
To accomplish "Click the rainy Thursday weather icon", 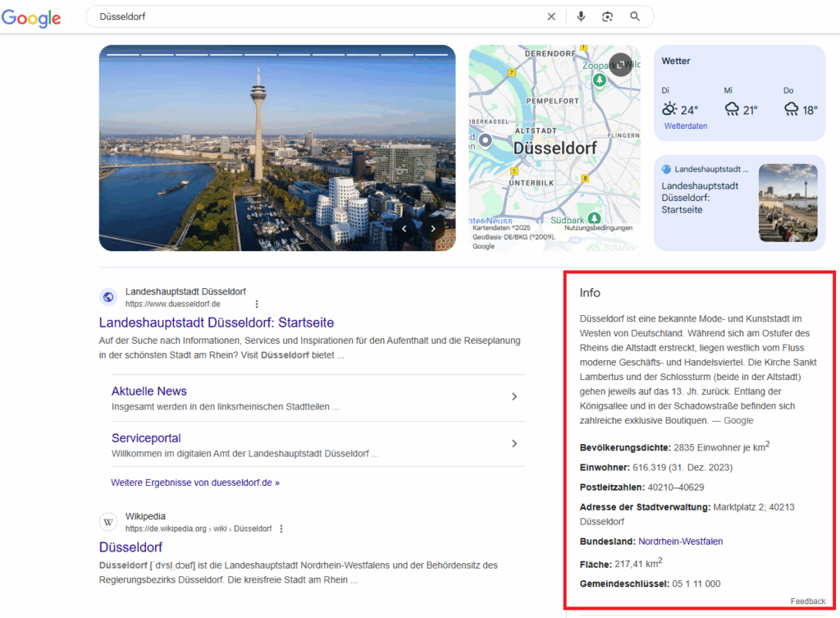I will click(x=792, y=109).
